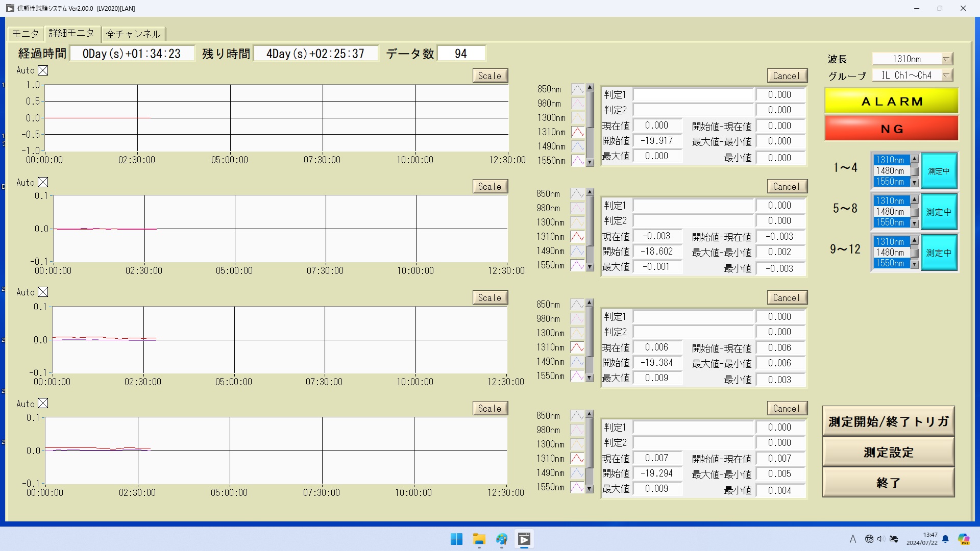Toggle 850nm trace icon in third graph legend
Image resolution: width=980 pixels, height=551 pixels.
pos(577,305)
